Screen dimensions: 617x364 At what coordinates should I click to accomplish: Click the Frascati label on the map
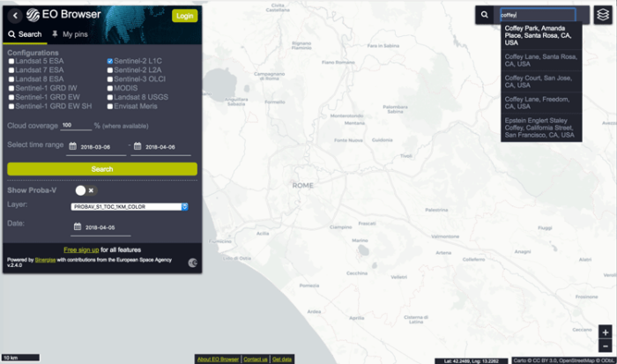367,224
